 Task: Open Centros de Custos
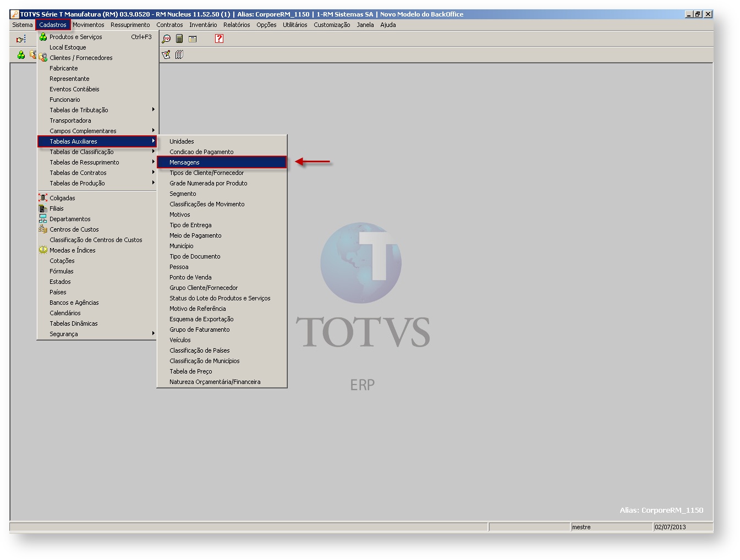(x=97, y=229)
